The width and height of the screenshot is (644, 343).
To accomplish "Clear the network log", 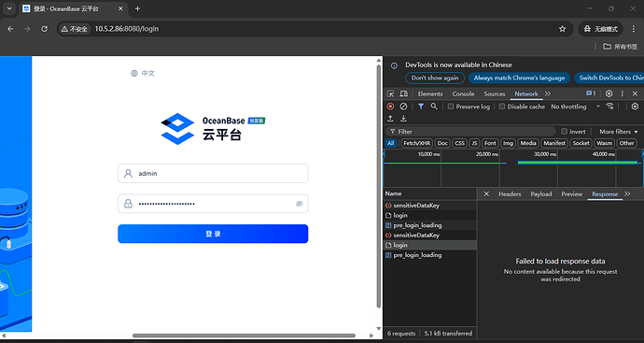I will [403, 107].
